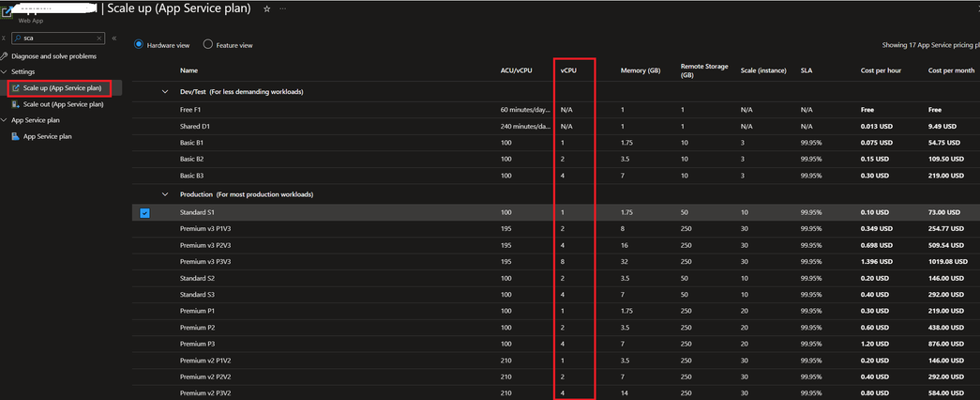This screenshot has width=980, height=400.
Task: Click the 509.54 USD monthly cost
Action: click(x=945, y=245)
